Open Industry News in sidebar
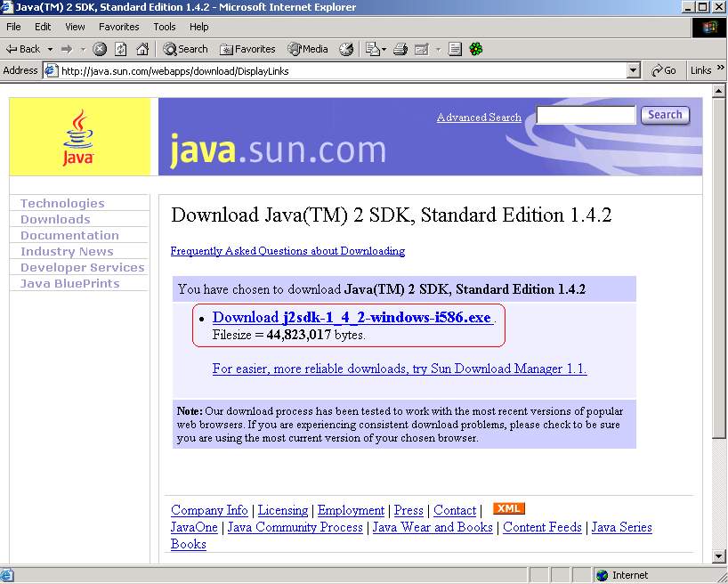This screenshot has height=584, width=728. [67, 251]
